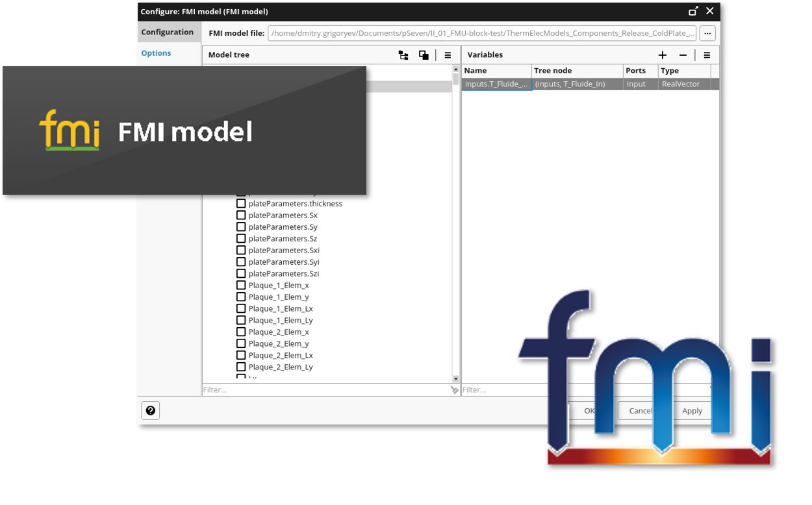
Task: Sort variables by Name column header
Action: click(x=496, y=71)
